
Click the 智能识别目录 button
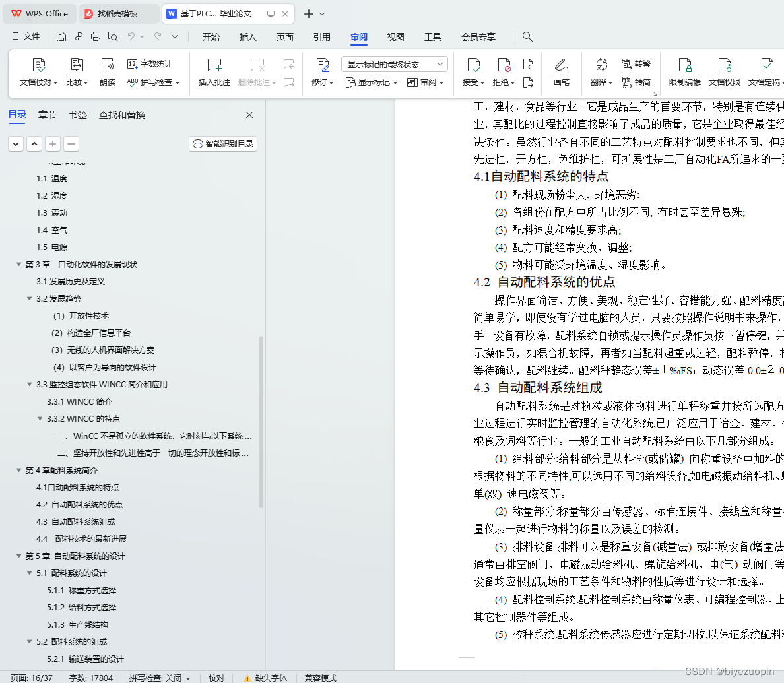tap(223, 144)
